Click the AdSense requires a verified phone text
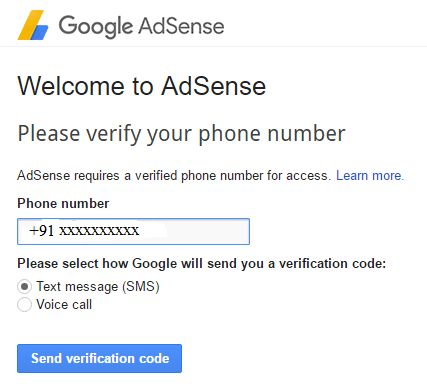 pyautogui.click(x=174, y=176)
